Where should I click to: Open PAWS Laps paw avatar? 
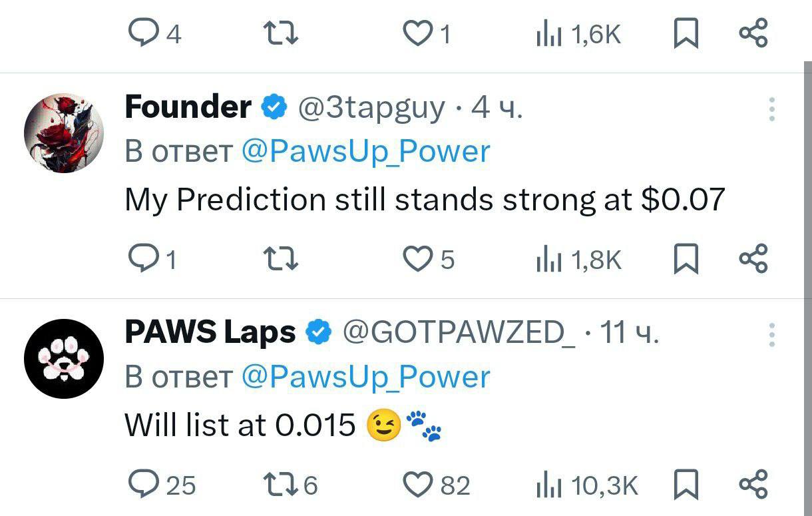[x=64, y=359]
